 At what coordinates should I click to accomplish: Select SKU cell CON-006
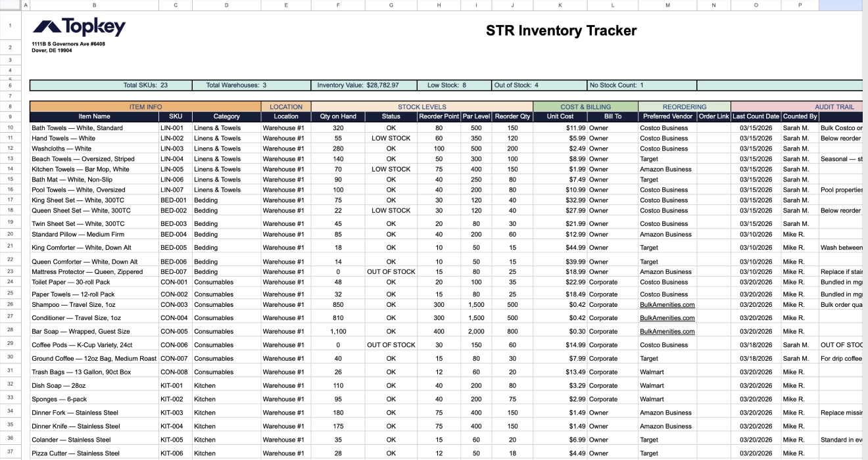click(x=175, y=345)
